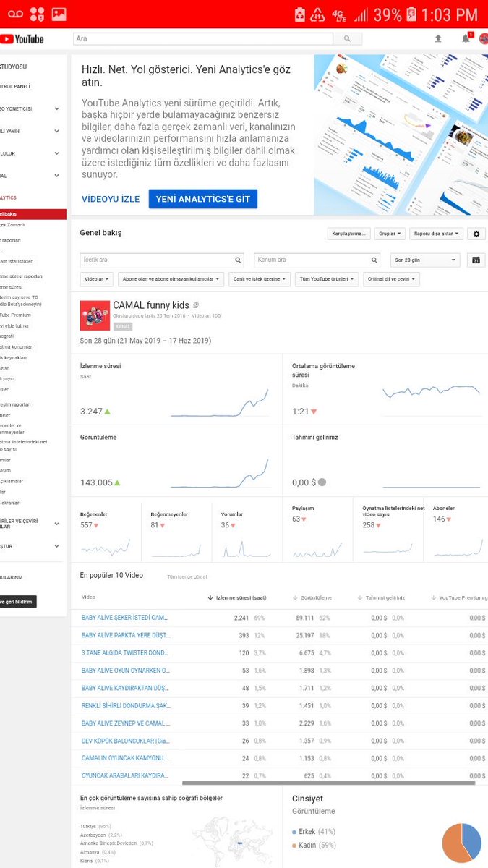Viewport: 488px width, 868px height.
Task: Open BABY ALİVE PARKTA YERE DÜŞT video link
Action: pos(126,635)
